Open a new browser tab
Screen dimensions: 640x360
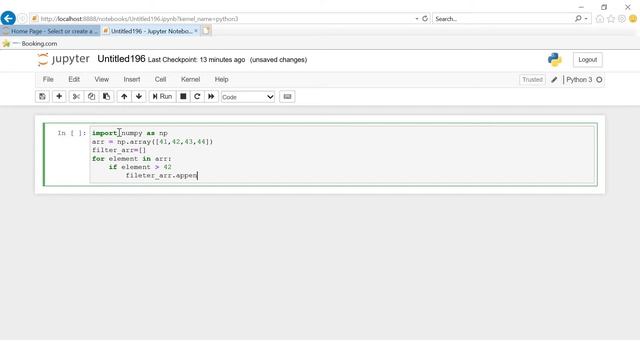coord(206,31)
